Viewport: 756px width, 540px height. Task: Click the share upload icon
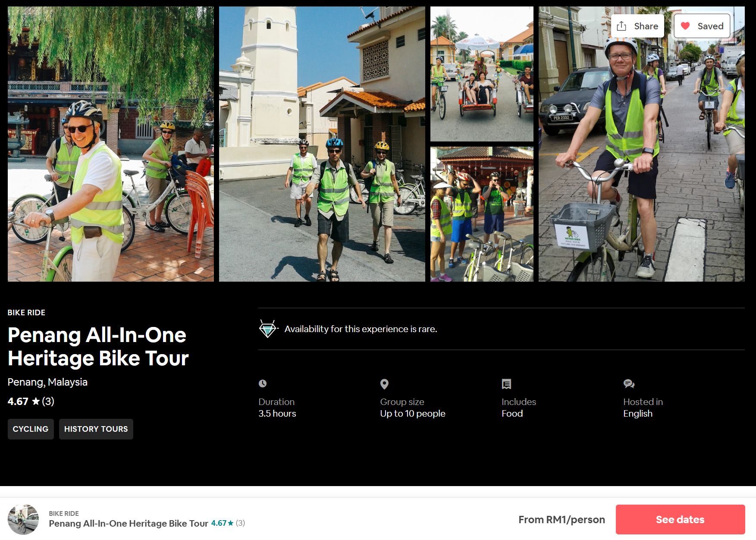pyautogui.click(x=621, y=26)
